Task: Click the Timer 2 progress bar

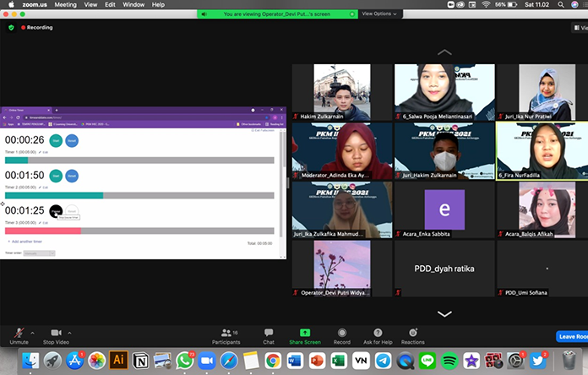Action: tap(139, 195)
